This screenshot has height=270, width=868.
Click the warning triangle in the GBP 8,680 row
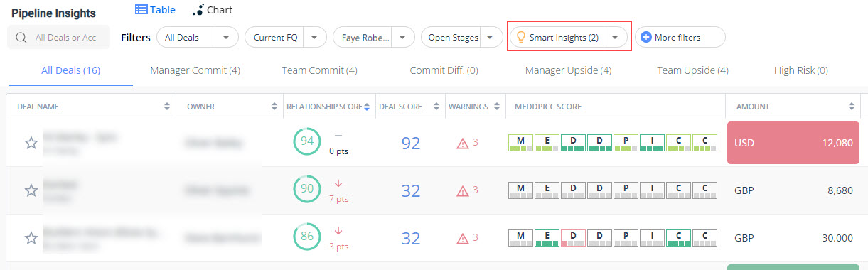463,190
